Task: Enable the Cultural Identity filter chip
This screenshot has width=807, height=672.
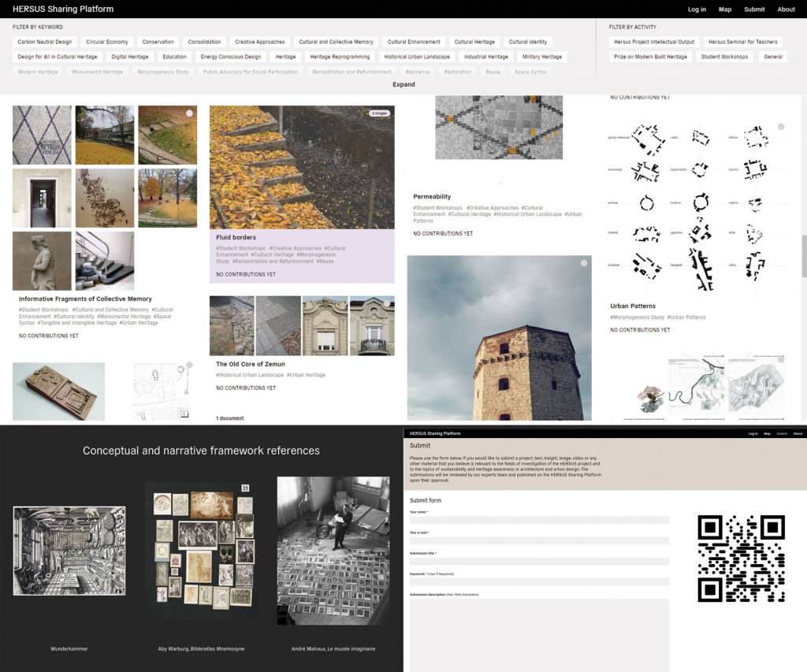Action: point(528,42)
